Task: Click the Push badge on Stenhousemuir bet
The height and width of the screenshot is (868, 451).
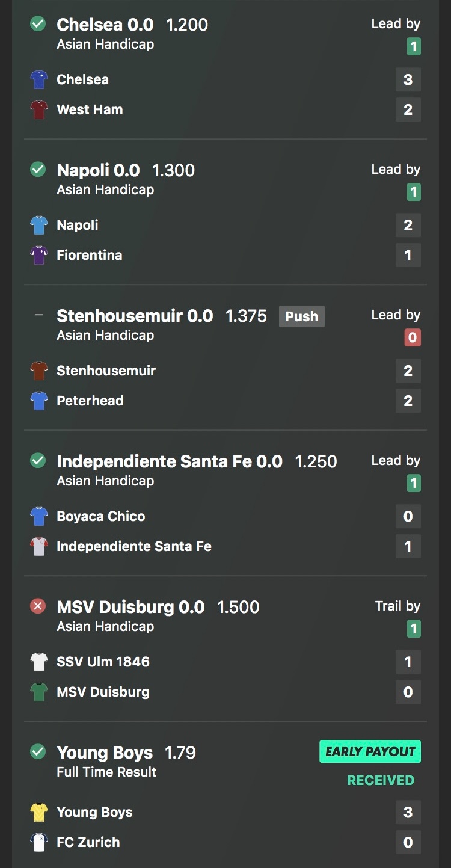Action: coord(301,316)
